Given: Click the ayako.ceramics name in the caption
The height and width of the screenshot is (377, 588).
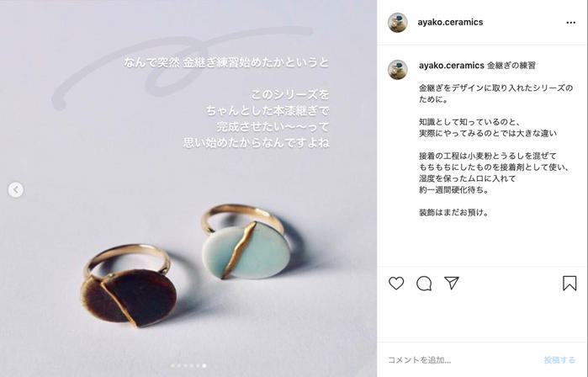Looking at the screenshot, I should [x=452, y=66].
